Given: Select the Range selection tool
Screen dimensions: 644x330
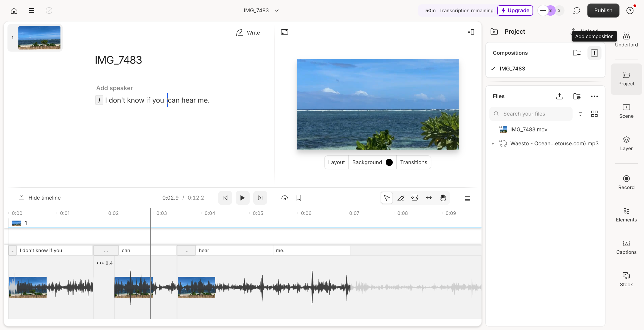Looking at the screenshot, I should point(415,198).
